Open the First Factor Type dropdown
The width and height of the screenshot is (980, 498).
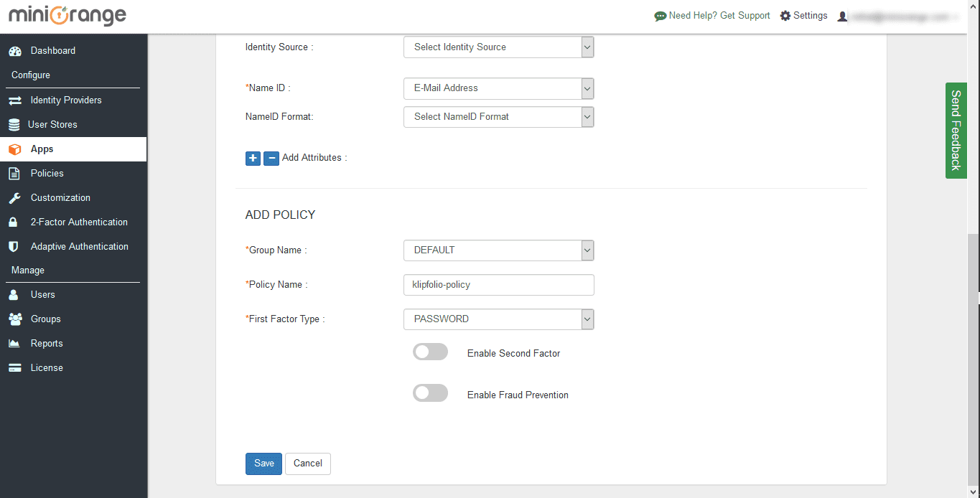point(499,319)
